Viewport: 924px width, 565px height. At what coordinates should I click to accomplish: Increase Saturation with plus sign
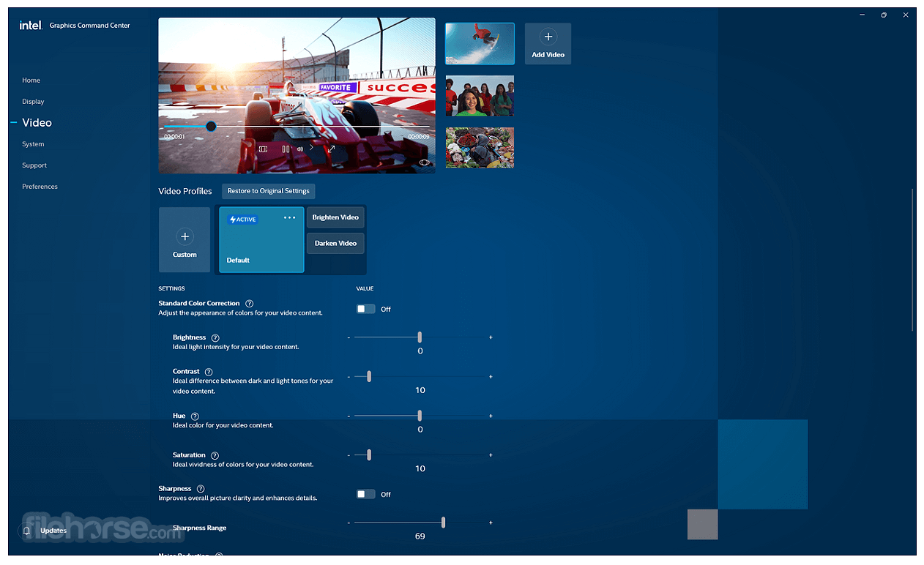(491, 455)
